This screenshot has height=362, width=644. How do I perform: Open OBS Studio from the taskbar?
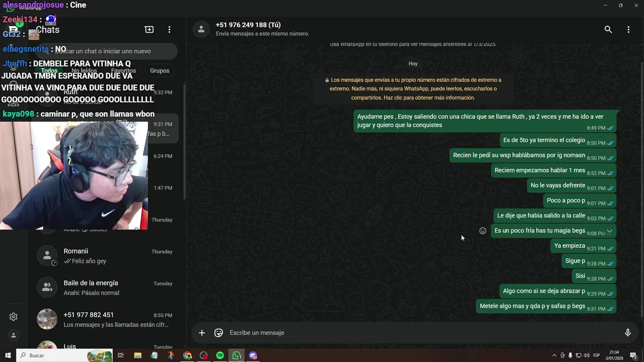point(204,355)
